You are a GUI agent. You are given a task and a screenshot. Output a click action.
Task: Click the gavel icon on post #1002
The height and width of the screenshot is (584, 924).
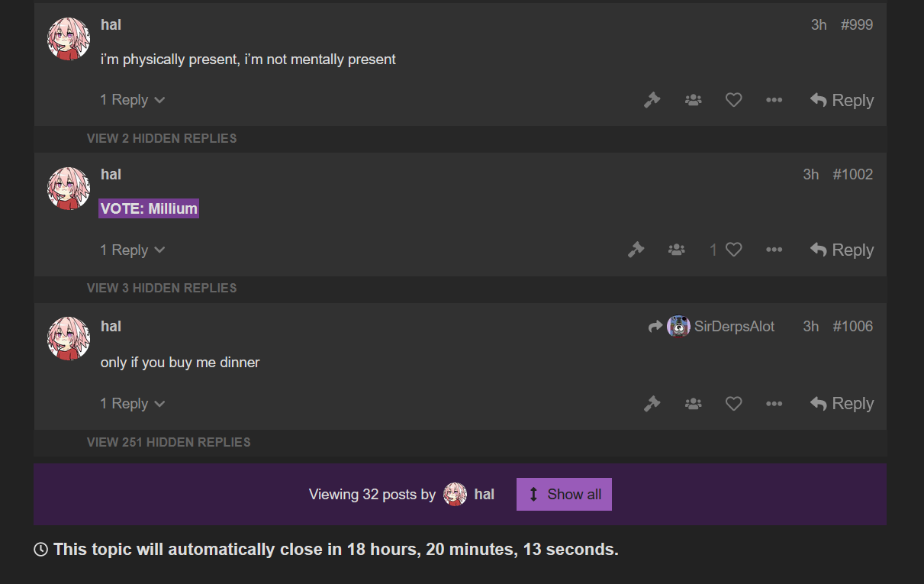point(636,250)
